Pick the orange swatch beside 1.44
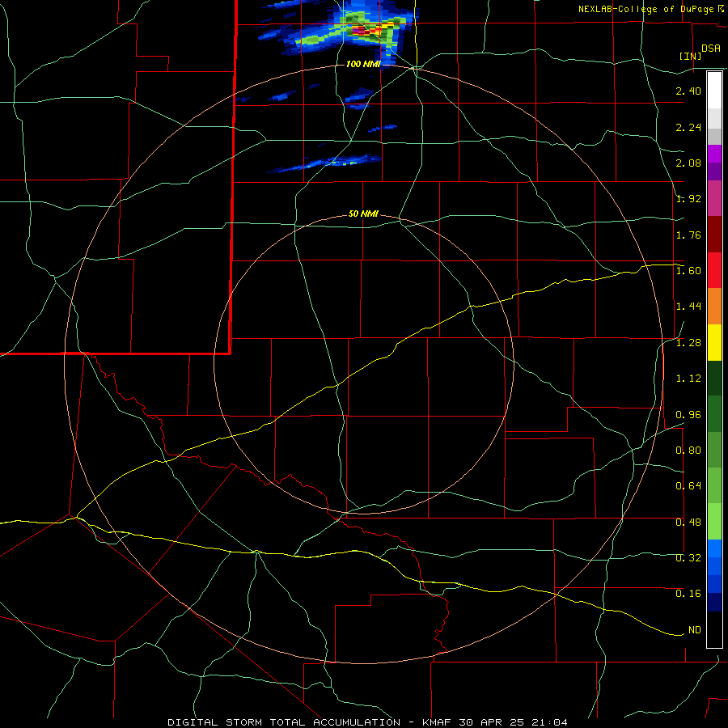This screenshot has width=728, height=728. (x=714, y=307)
